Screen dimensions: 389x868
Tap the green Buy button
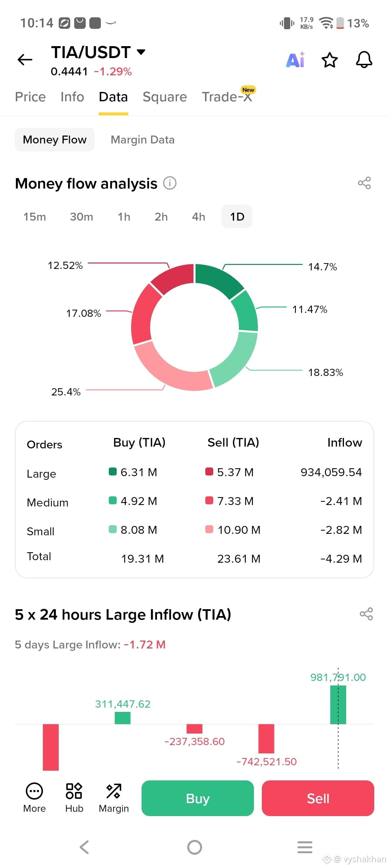point(198,798)
